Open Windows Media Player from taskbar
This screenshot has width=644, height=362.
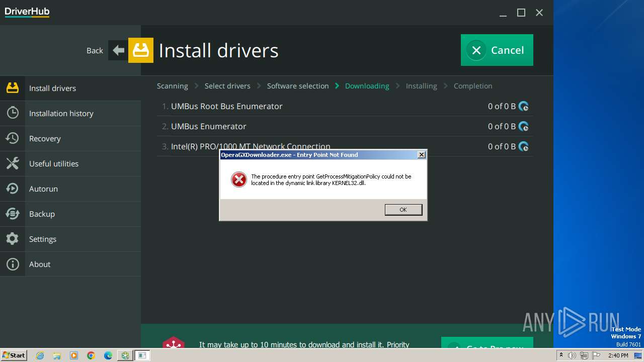tap(74, 355)
